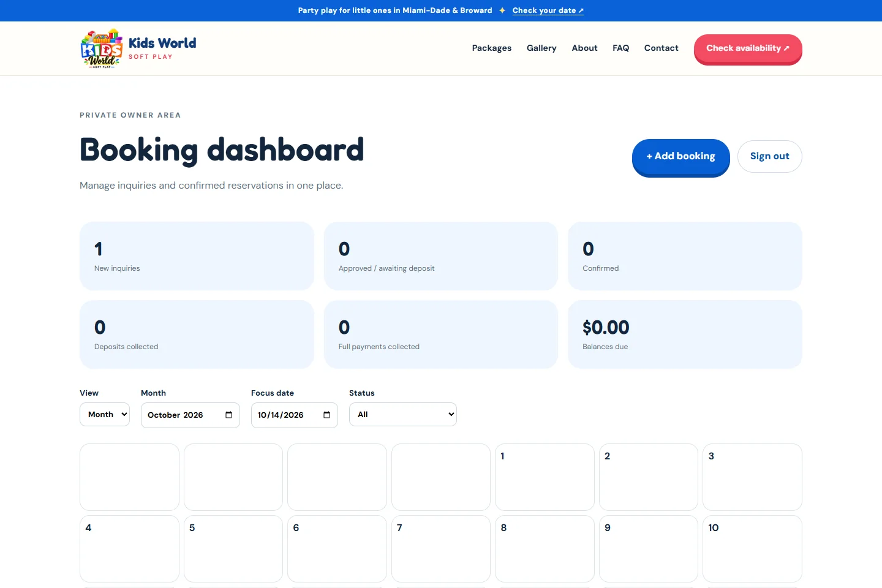Click the Kids World logo image
The height and width of the screenshot is (588, 882).
point(102,48)
